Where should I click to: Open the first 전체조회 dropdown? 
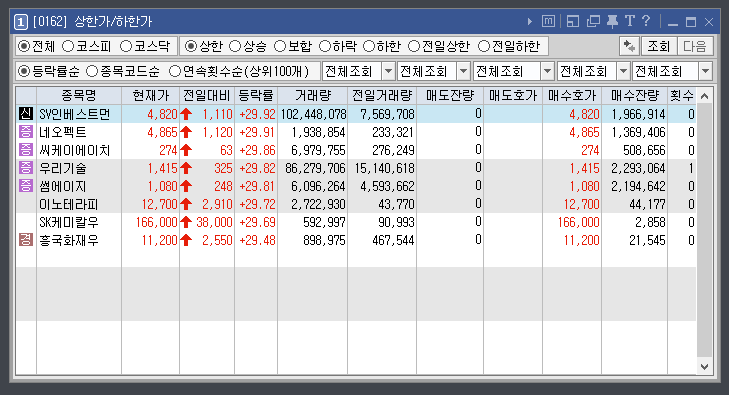coord(388,71)
